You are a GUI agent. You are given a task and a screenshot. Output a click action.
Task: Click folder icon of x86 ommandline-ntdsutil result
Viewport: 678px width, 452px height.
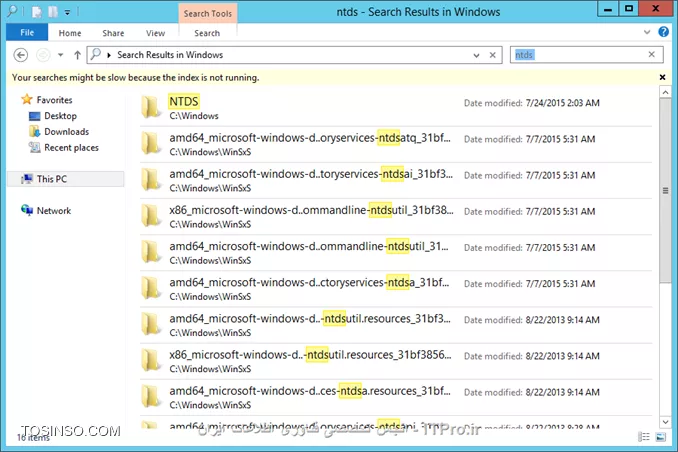coord(150,216)
